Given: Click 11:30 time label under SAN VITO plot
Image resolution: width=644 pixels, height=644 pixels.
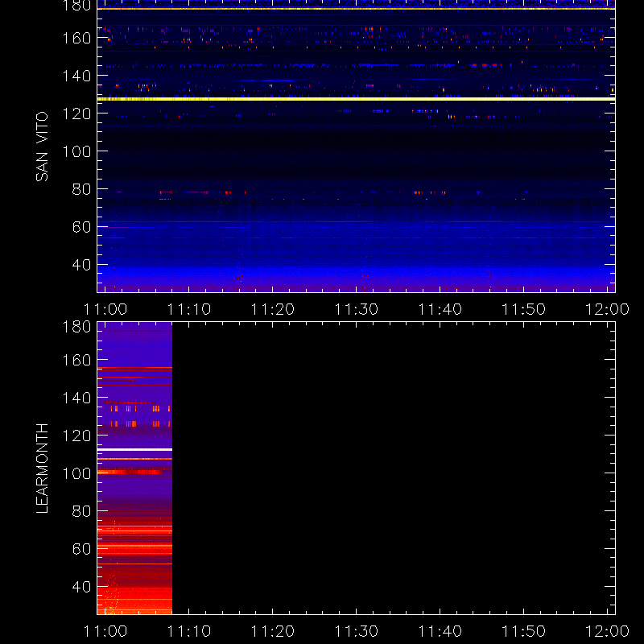Looking at the screenshot, I should pos(356,309).
